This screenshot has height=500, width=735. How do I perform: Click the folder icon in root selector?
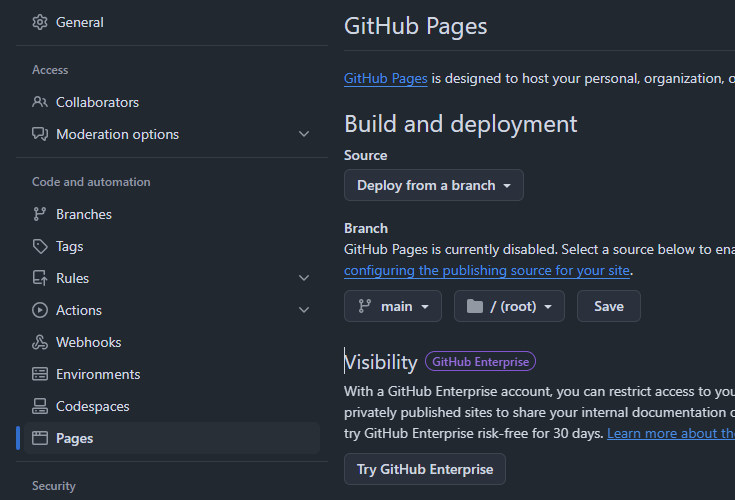[x=475, y=306]
